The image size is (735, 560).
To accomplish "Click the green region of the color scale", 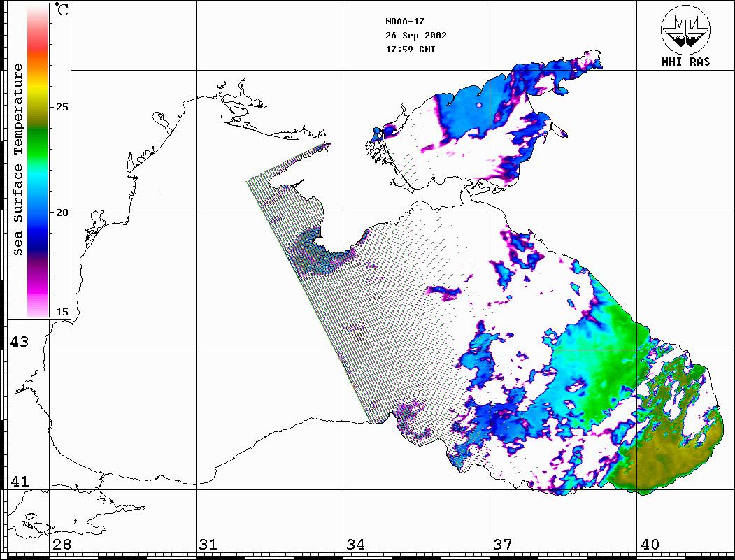I will coord(38,145).
